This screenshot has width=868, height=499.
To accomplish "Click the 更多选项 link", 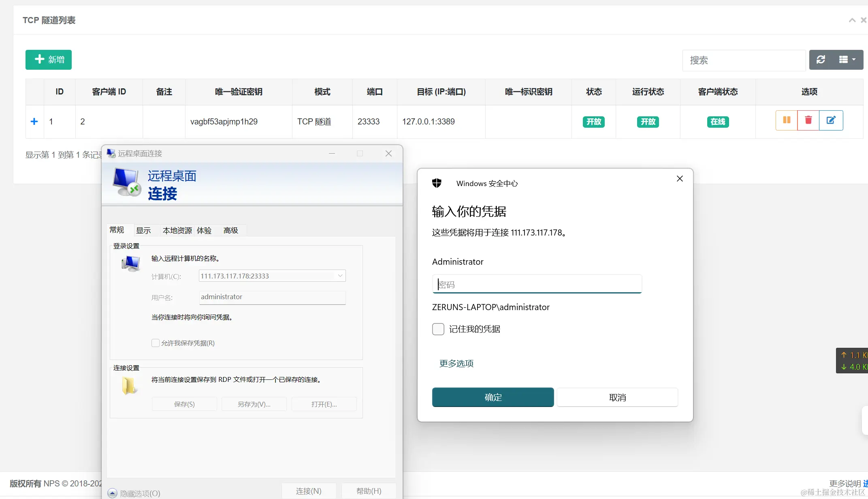I will click(456, 364).
